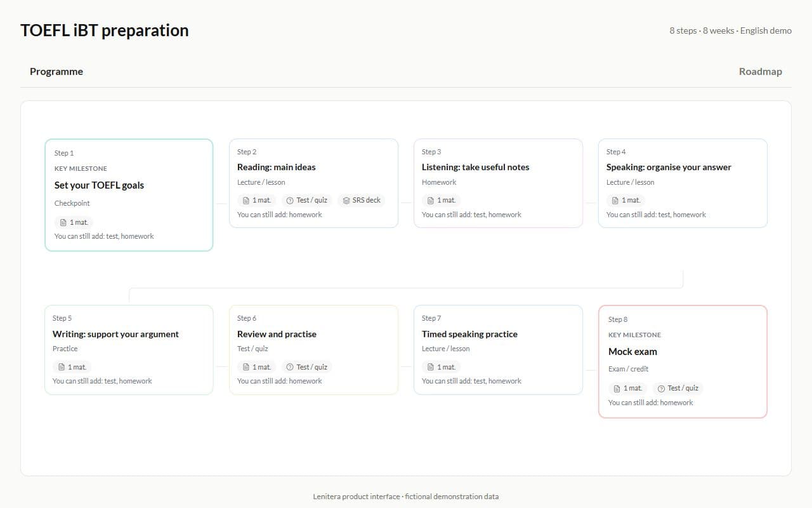
Task: Click the question-mark quiz icon in Reading: main ideas
Action: pyautogui.click(x=290, y=200)
